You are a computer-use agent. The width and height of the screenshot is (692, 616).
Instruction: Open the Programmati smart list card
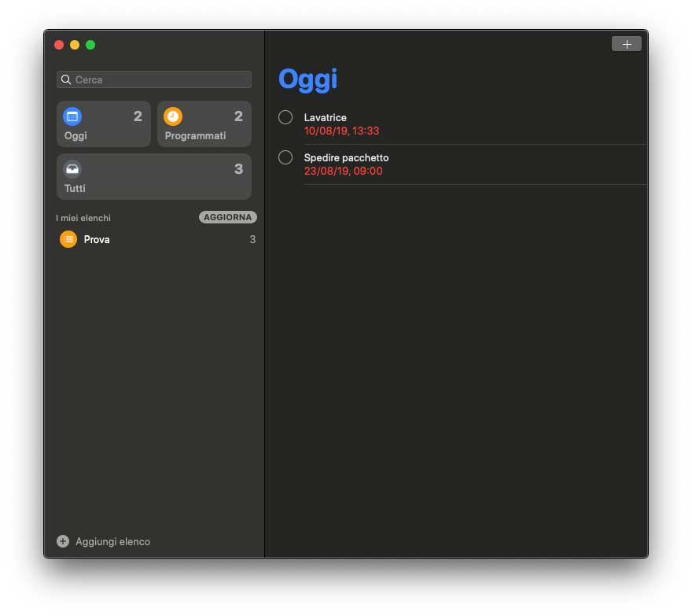204,124
